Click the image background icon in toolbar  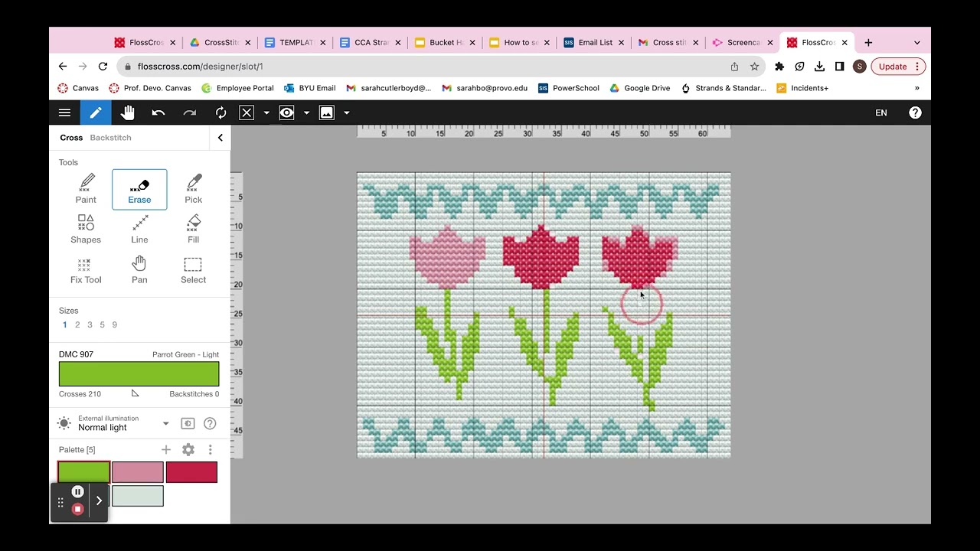(326, 112)
